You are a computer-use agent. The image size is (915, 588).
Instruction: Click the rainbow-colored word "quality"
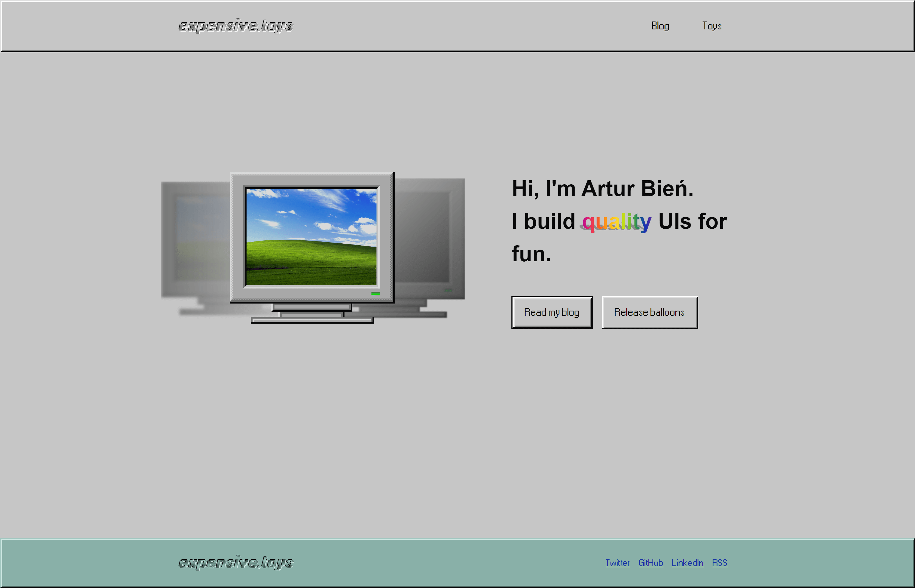tap(616, 222)
